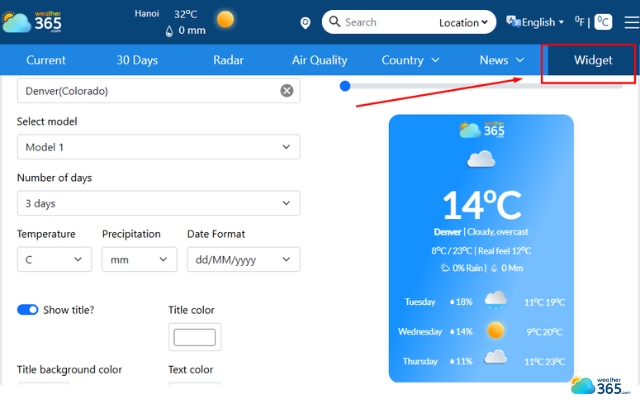Open the Date Format dropdown
This screenshot has height=400, width=640.
click(x=243, y=259)
